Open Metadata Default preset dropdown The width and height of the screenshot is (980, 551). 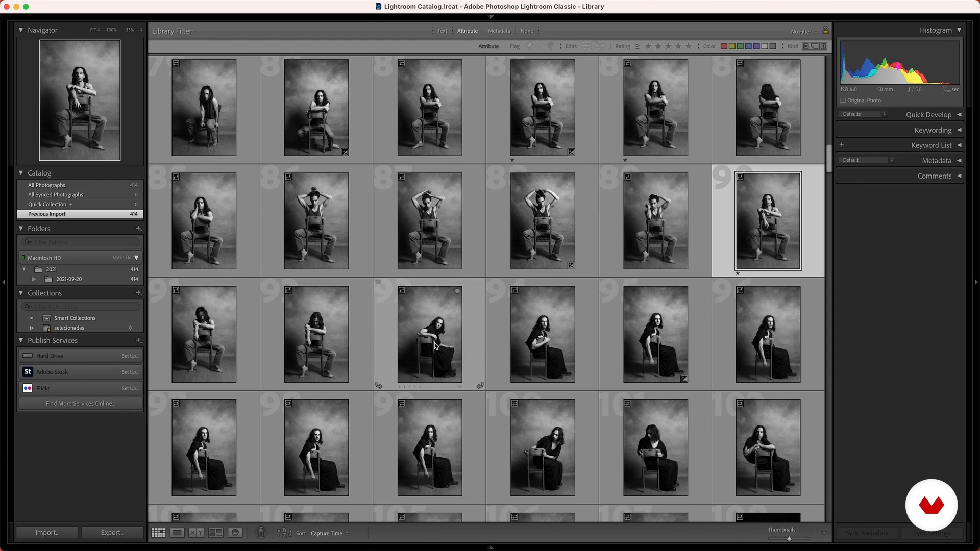pos(867,160)
